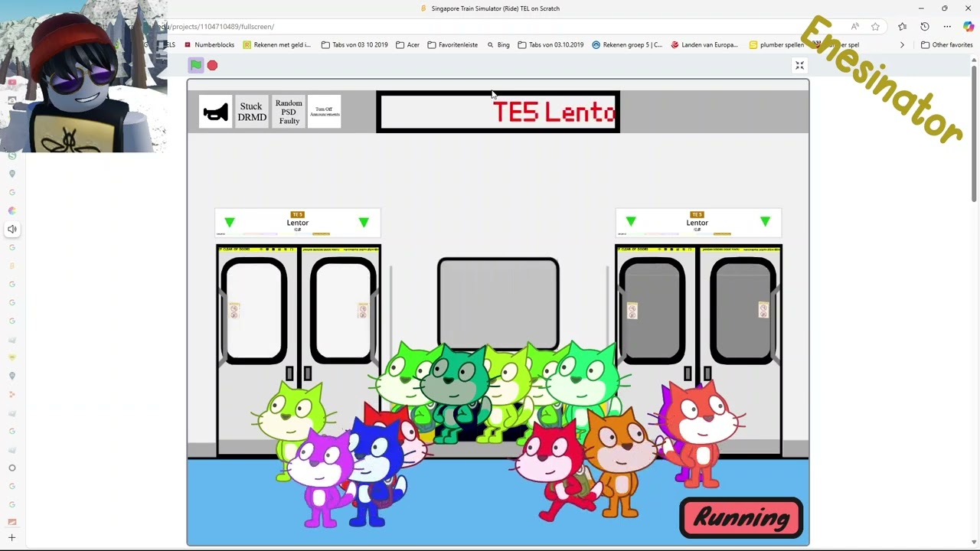980x551 pixels.
Task: Open Numberblocks bookmark
Action: 209,44
